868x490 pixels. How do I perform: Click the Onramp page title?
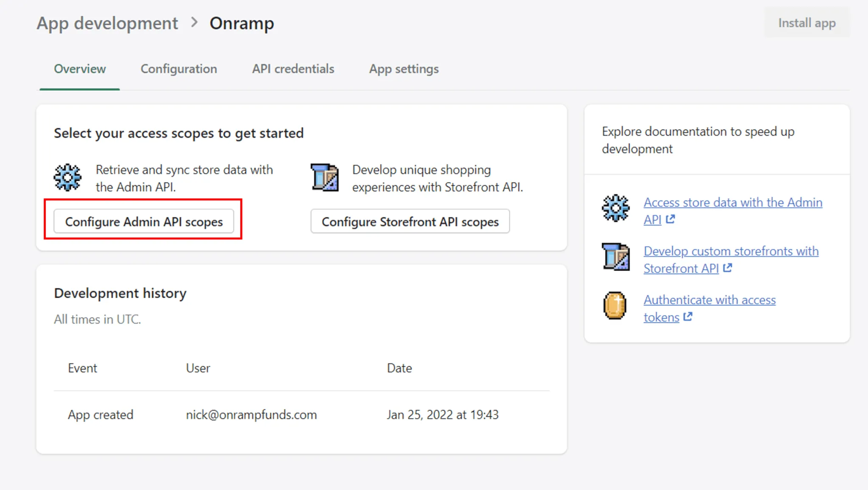click(242, 23)
